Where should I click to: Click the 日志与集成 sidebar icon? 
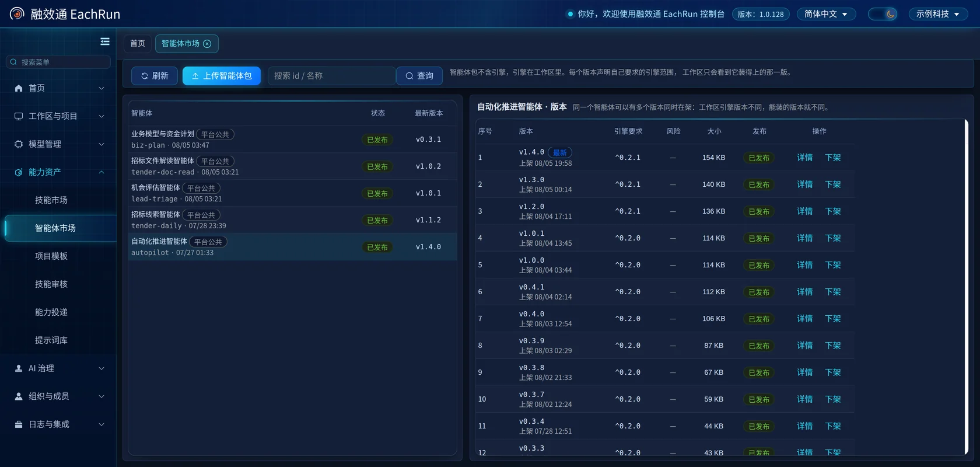click(x=19, y=424)
